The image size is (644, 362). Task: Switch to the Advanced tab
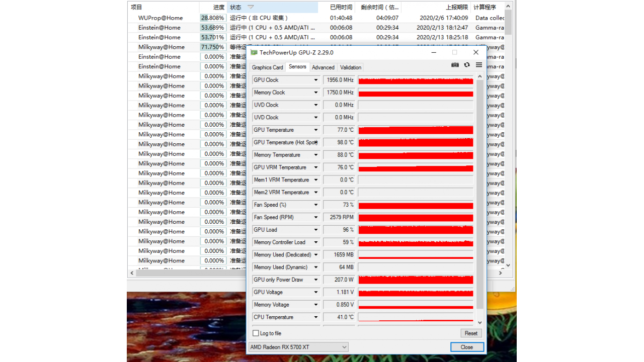point(323,67)
